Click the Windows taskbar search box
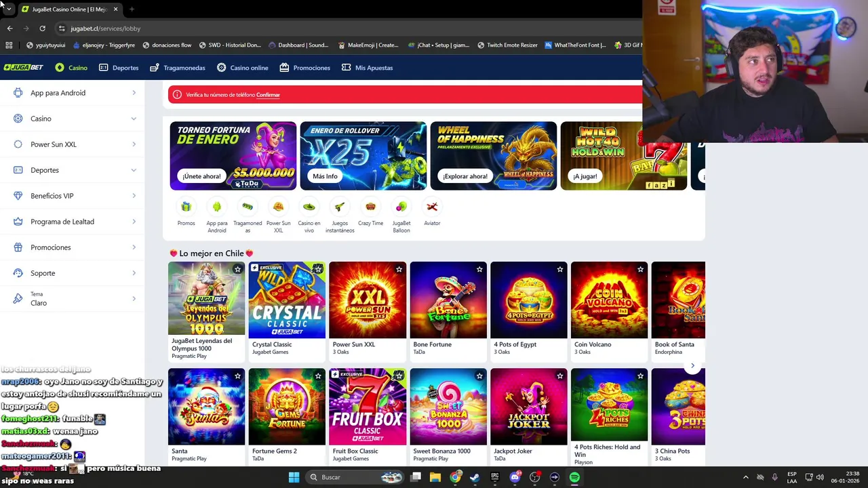Viewport: 868px width, 488px height. [x=355, y=477]
